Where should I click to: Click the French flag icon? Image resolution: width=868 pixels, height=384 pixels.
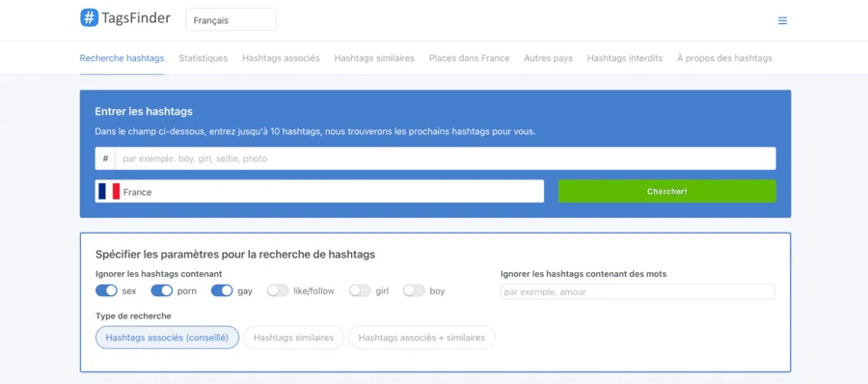coord(109,191)
